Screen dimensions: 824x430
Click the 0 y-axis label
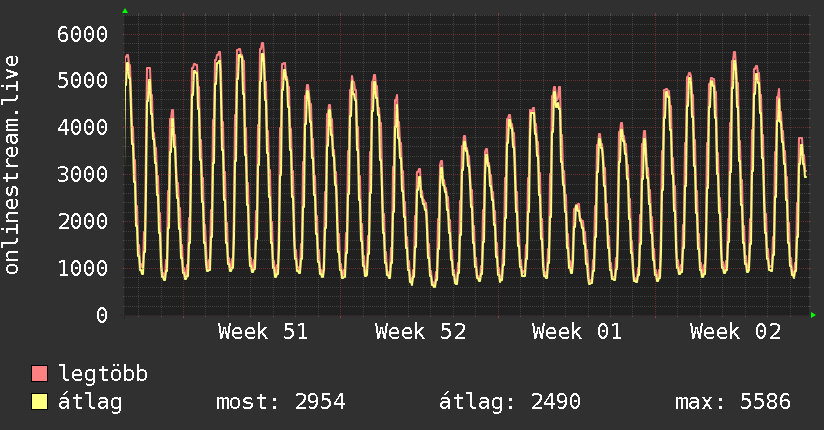[102, 315]
